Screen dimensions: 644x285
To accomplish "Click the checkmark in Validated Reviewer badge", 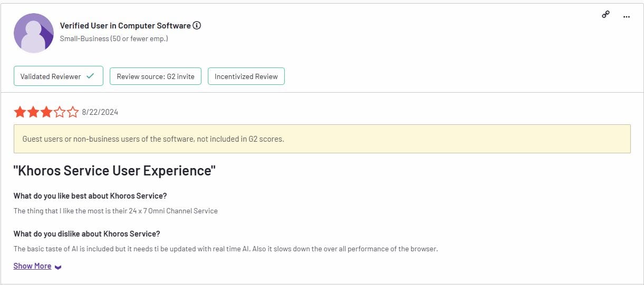I will (90, 76).
